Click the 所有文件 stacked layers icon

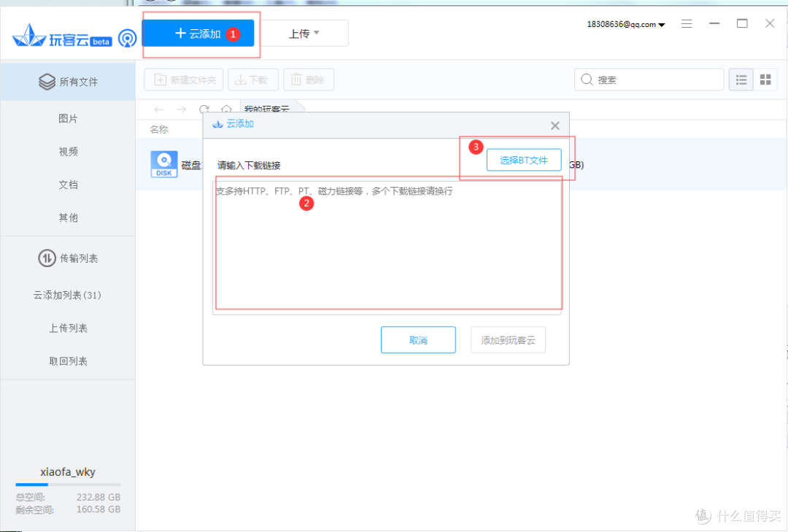pos(47,82)
